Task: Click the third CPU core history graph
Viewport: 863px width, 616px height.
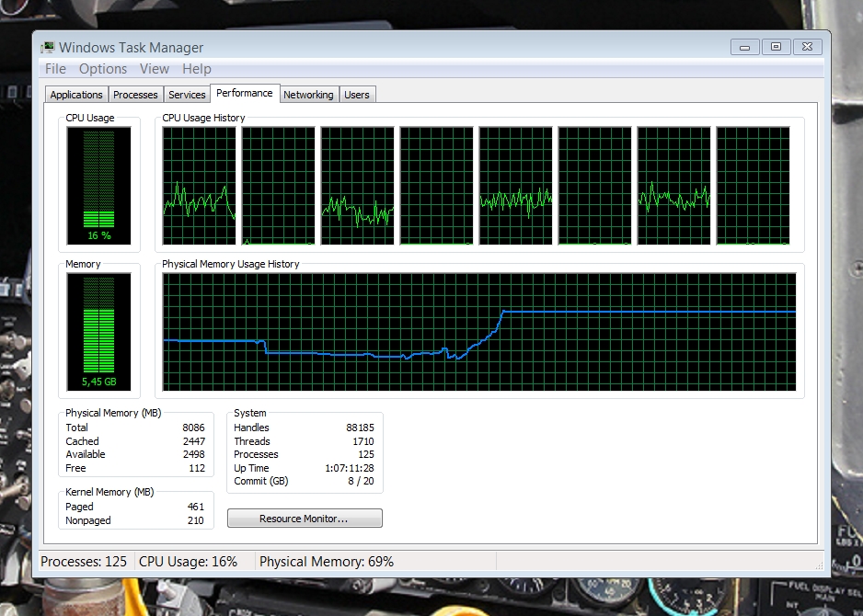Action: pyautogui.click(x=358, y=186)
